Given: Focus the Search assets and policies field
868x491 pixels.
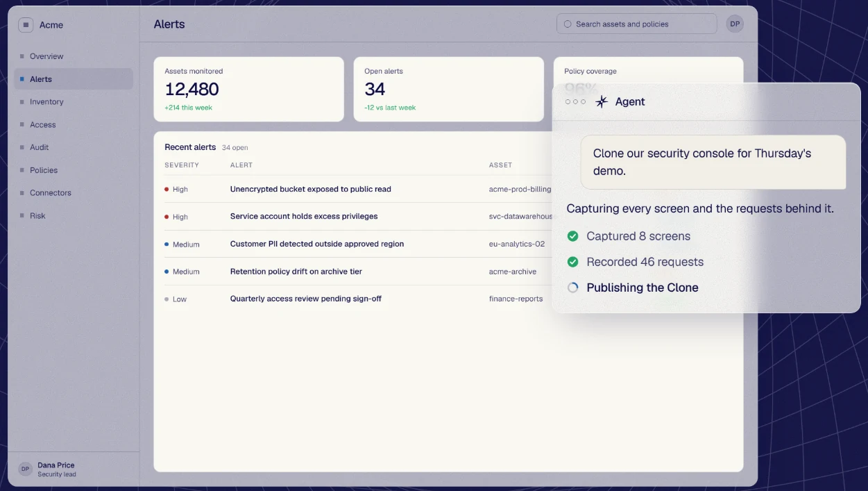Looking at the screenshot, I should click(636, 24).
